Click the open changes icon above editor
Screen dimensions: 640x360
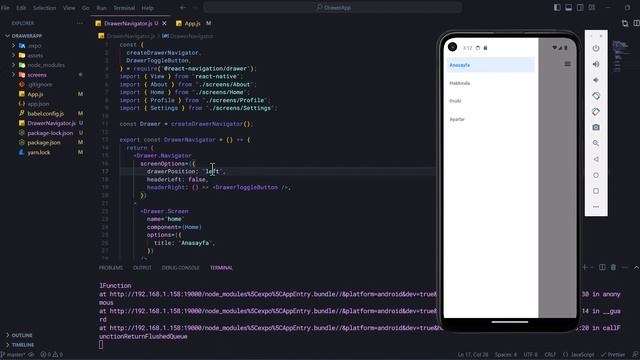point(625,23)
